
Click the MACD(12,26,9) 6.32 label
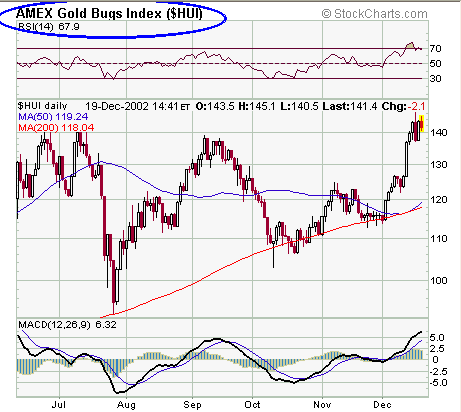(67, 325)
